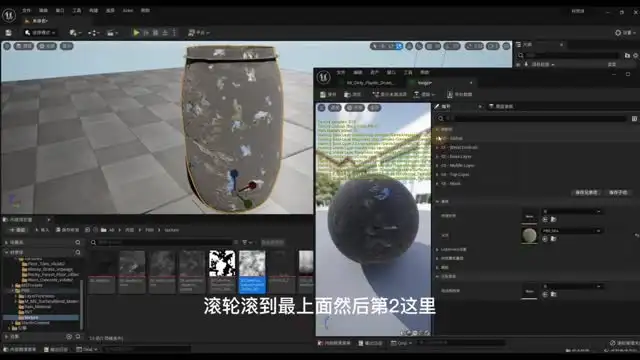Open the material preview viewport hamburger menu
Screen dimensions: 640x360
coord(322,108)
